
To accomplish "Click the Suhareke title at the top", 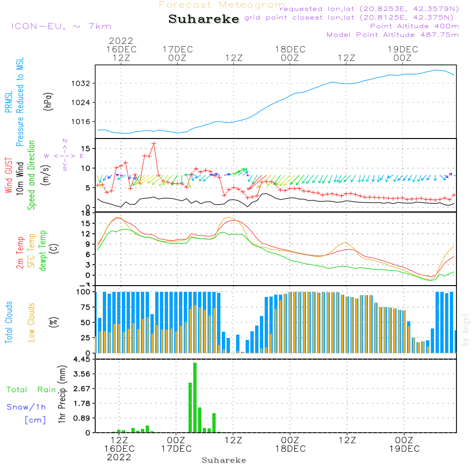I will [204, 19].
